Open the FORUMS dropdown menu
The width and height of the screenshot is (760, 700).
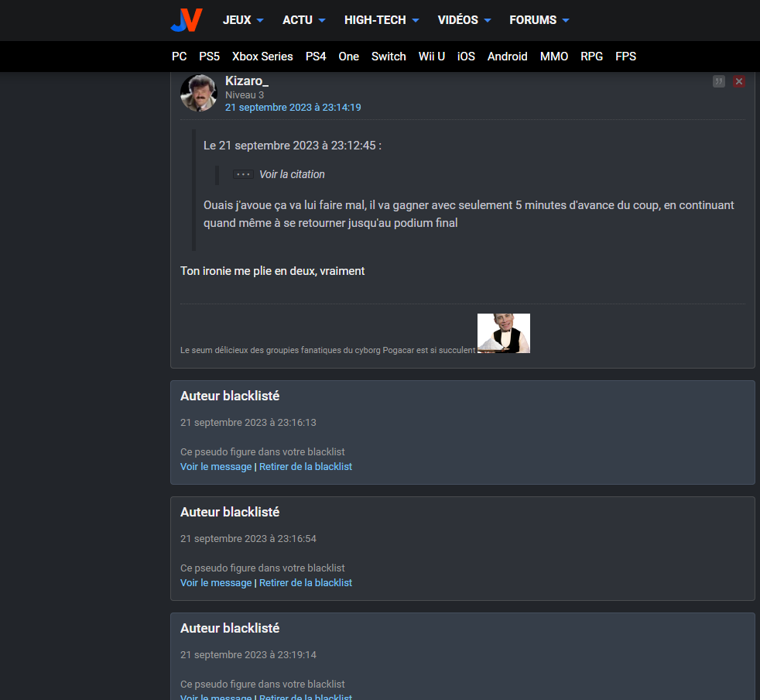point(539,20)
